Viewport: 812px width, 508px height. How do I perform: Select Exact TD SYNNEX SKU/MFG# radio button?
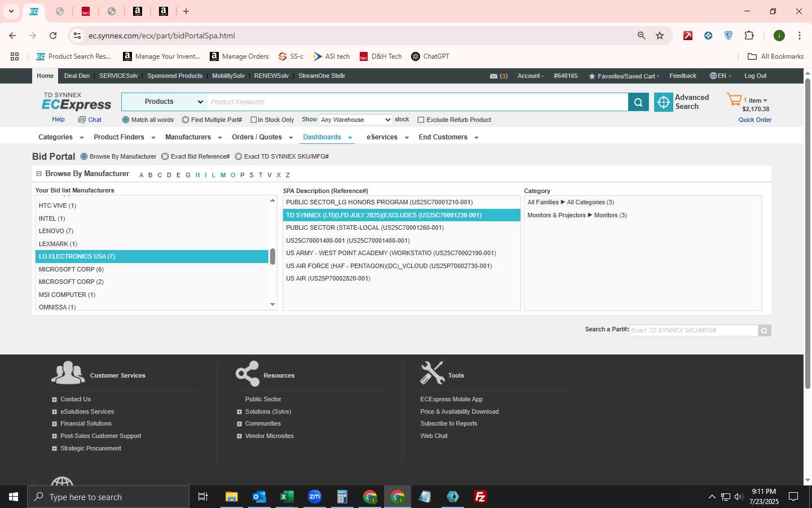coord(239,156)
